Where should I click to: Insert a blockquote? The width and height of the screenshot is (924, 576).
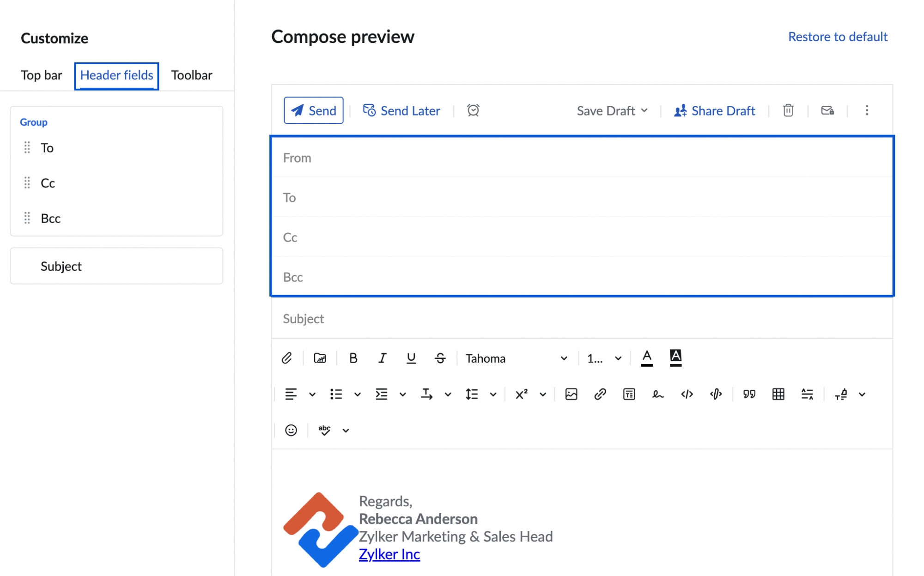pos(750,394)
